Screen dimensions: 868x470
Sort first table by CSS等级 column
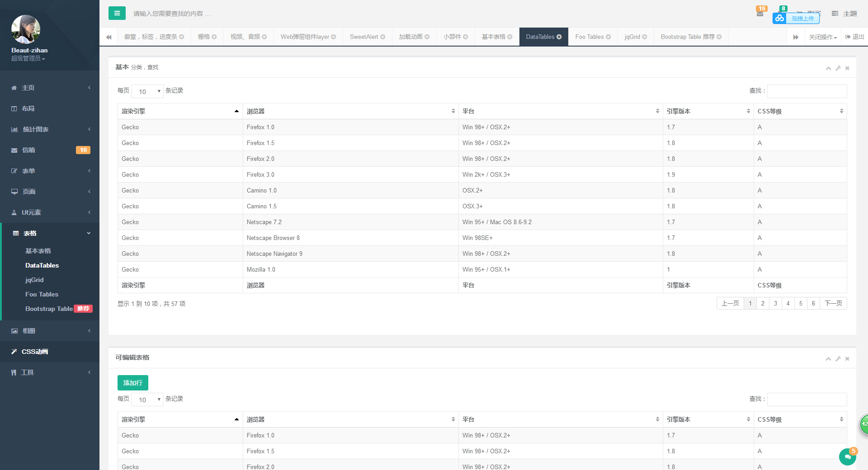[x=800, y=111]
